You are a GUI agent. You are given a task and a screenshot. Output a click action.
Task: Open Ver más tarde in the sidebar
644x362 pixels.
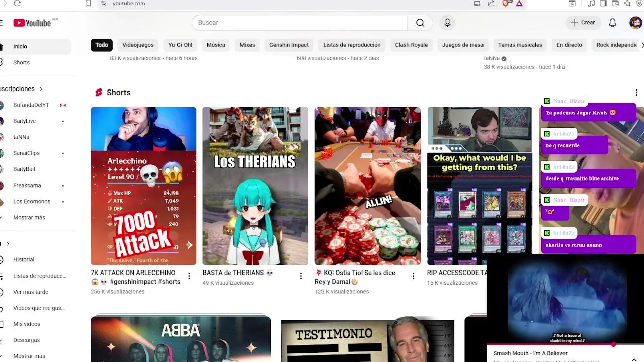click(35, 292)
